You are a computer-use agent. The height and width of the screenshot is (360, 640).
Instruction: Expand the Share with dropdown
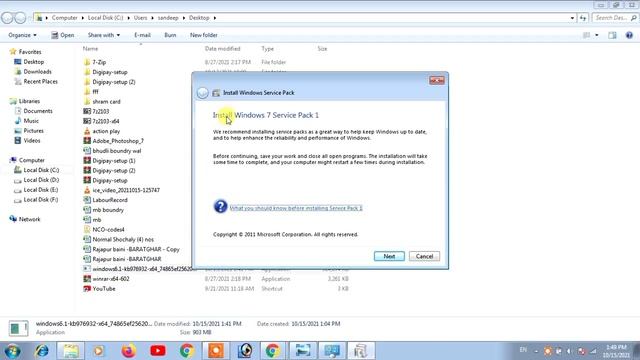(x=104, y=35)
